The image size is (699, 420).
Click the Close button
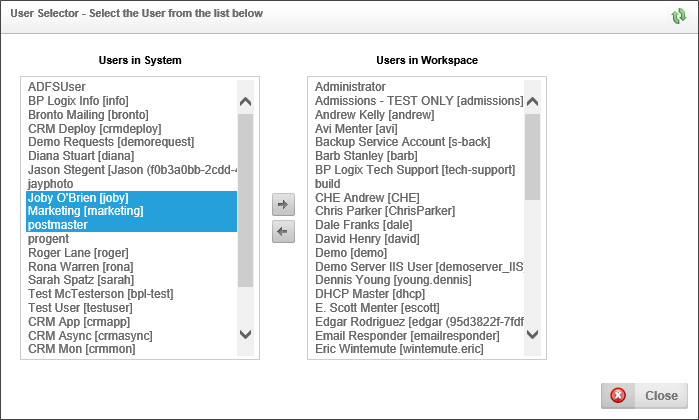pyautogui.click(x=644, y=395)
